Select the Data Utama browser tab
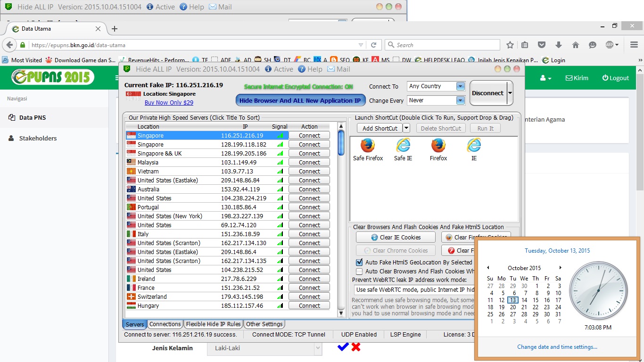This screenshot has width=644, height=362. (55, 29)
